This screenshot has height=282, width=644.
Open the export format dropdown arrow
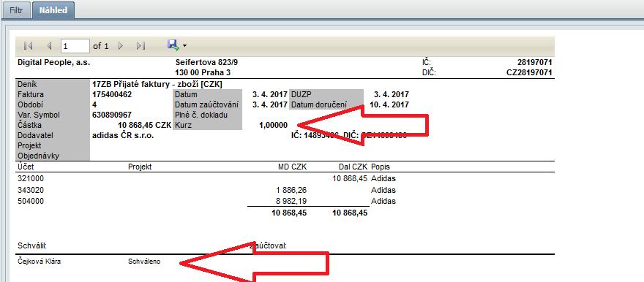click(x=184, y=46)
